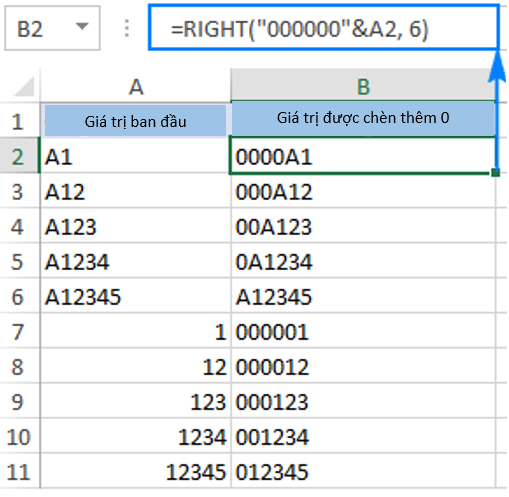The image size is (509, 497).
Task: Select cell B11 containing 012345
Action: point(363,471)
